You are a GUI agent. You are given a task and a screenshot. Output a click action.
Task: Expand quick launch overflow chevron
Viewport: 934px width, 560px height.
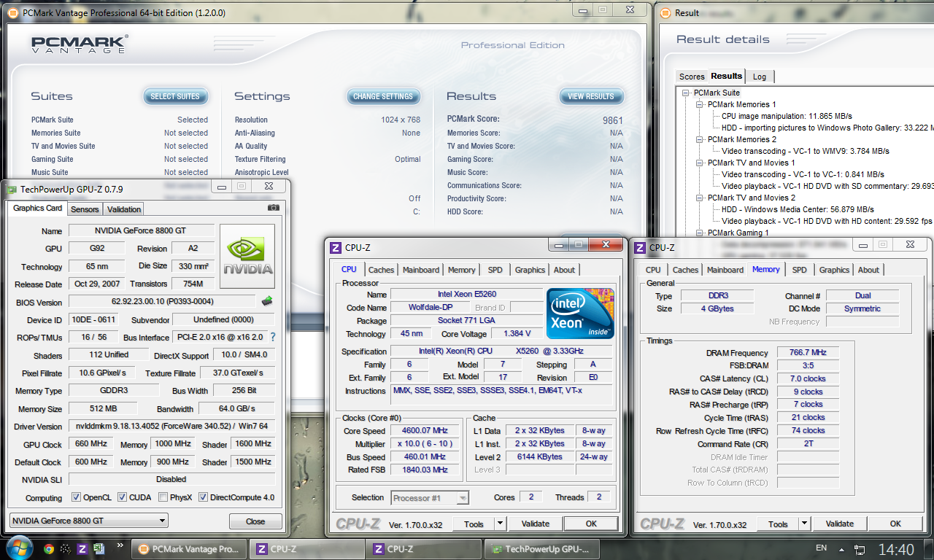pyautogui.click(x=120, y=545)
